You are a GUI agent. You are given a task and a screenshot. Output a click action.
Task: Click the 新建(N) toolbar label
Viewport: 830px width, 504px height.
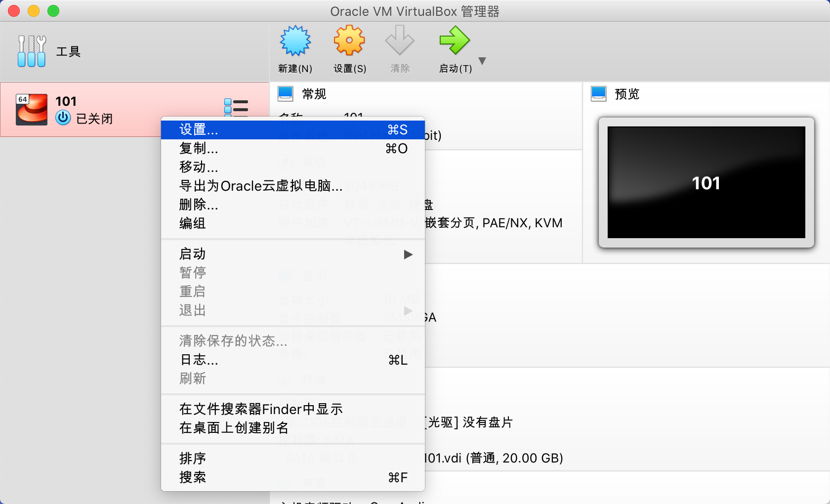point(295,69)
